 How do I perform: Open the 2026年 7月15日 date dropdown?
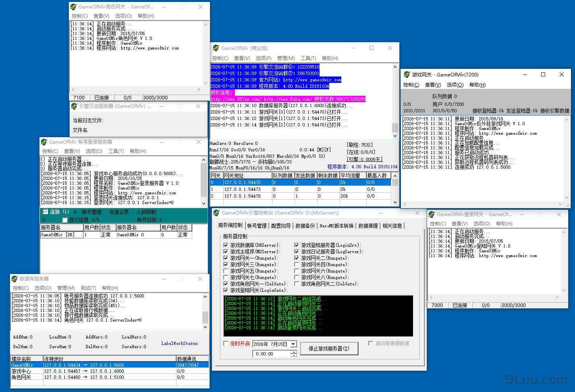pos(293,344)
